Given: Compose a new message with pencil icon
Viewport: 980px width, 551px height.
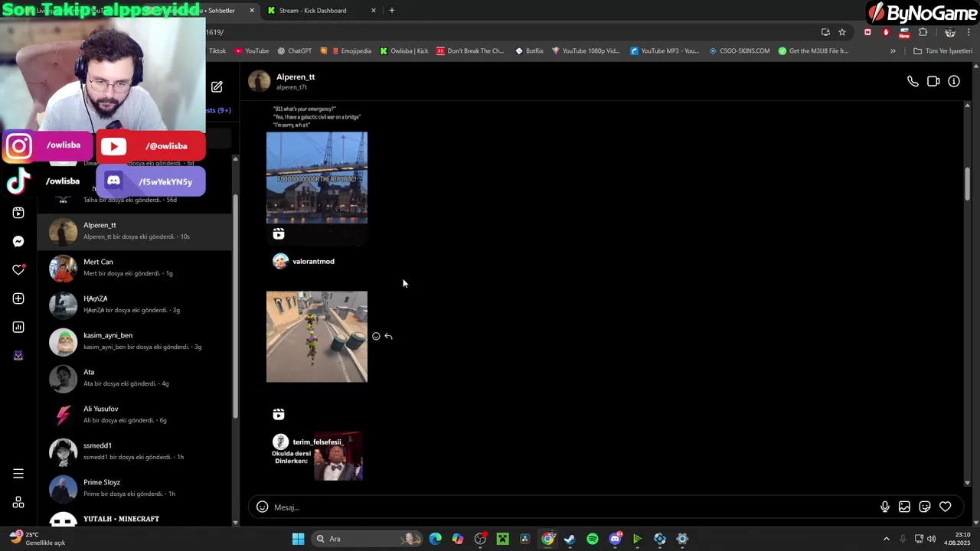Looking at the screenshot, I should click(217, 86).
